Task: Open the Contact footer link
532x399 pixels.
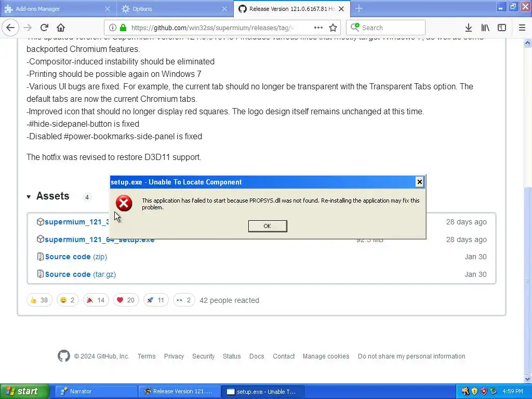Action: [284, 356]
